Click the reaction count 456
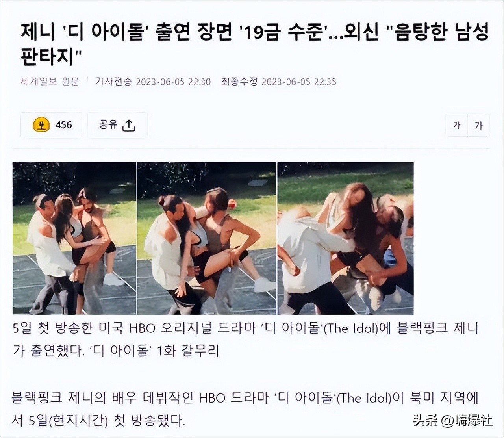The height and width of the screenshot is (438, 504). tap(63, 125)
